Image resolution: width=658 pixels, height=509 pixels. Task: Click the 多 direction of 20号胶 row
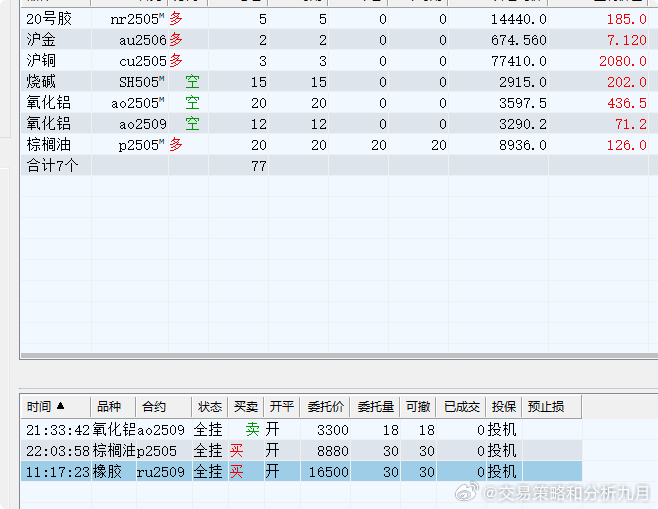176,18
